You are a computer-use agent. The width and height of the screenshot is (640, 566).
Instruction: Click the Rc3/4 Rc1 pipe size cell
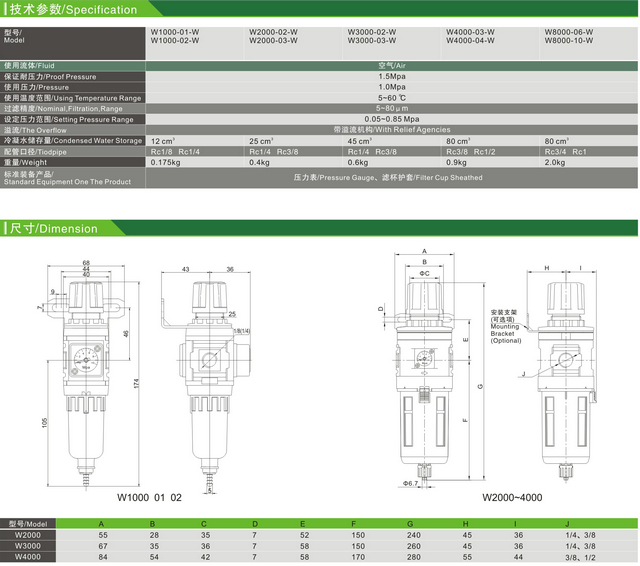pos(565,151)
